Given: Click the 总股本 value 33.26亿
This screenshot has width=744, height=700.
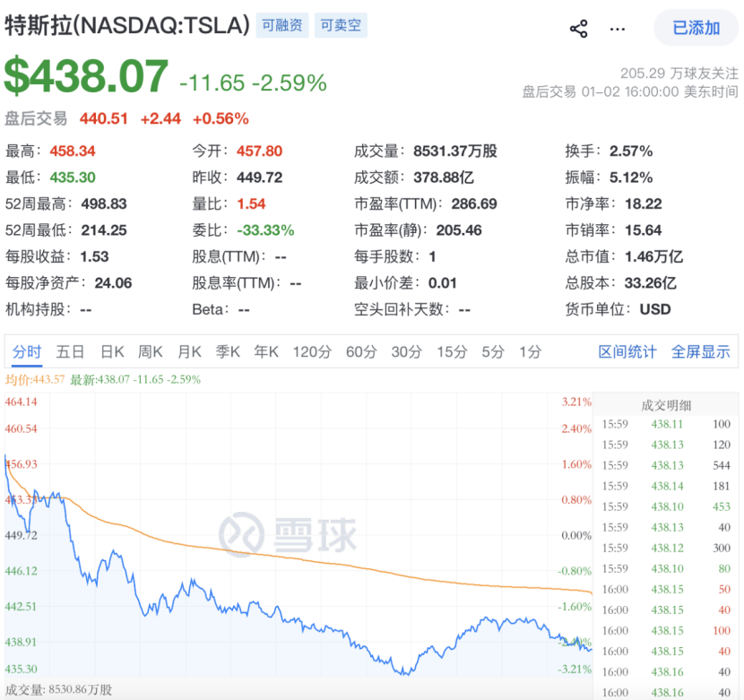Looking at the screenshot, I should coord(651,283).
